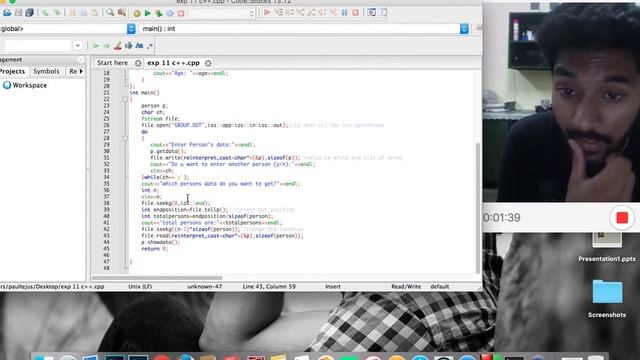This screenshot has width=640, height=360.
Task: Click the Build and run icon
Action: point(159,13)
